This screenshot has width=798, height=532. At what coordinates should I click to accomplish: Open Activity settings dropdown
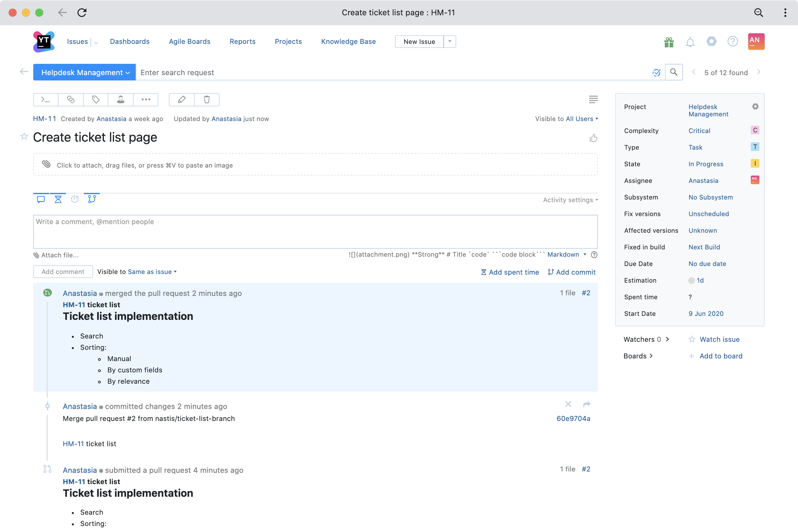(x=570, y=200)
